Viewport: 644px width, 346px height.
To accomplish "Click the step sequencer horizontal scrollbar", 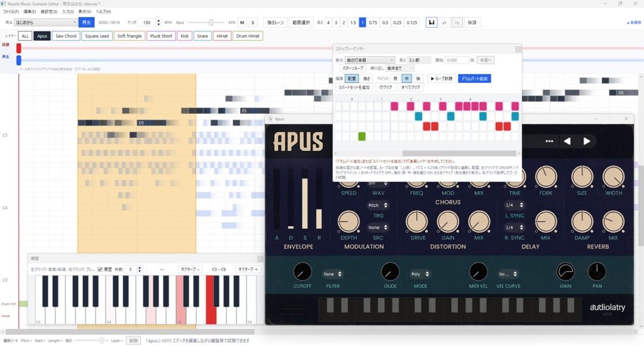I will pyautogui.click(x=459, y=153).
